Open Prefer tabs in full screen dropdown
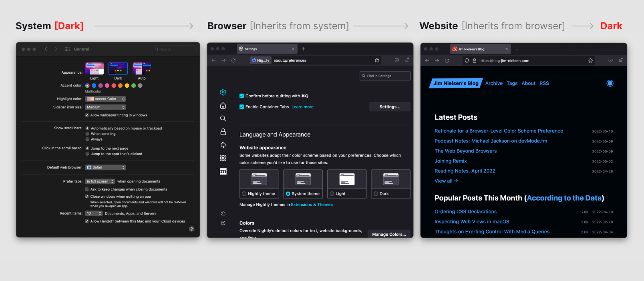644x281 pixels. (100, 181)
